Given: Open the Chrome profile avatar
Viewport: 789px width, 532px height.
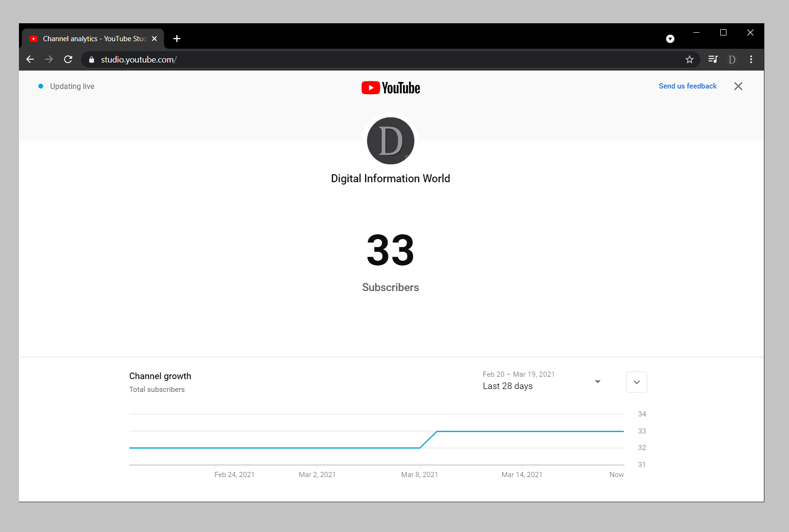Looking at the screenshot, I should 732,59.
